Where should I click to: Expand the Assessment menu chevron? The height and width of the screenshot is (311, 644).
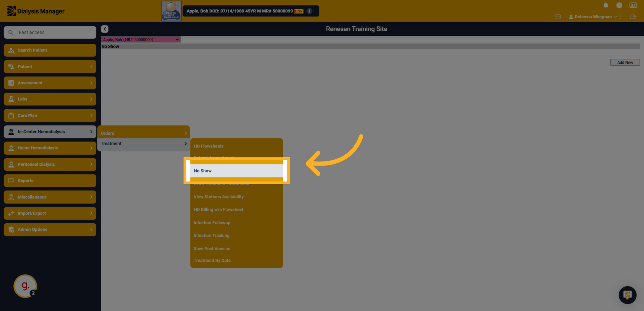click(x=91, y=83)
